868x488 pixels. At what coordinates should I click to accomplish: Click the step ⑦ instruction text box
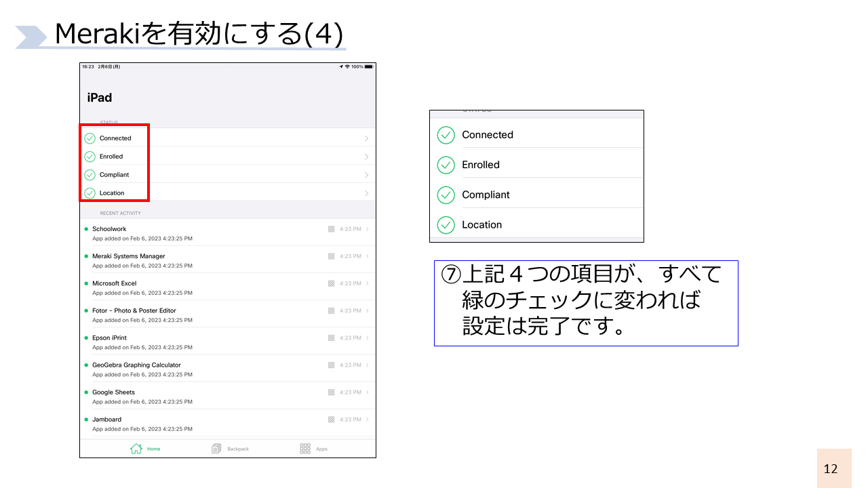[x=586, y=303]
